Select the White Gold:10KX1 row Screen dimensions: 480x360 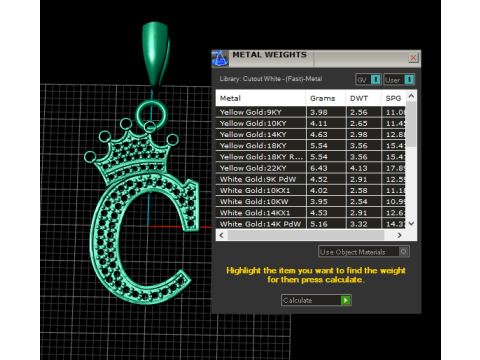(311, 190)
